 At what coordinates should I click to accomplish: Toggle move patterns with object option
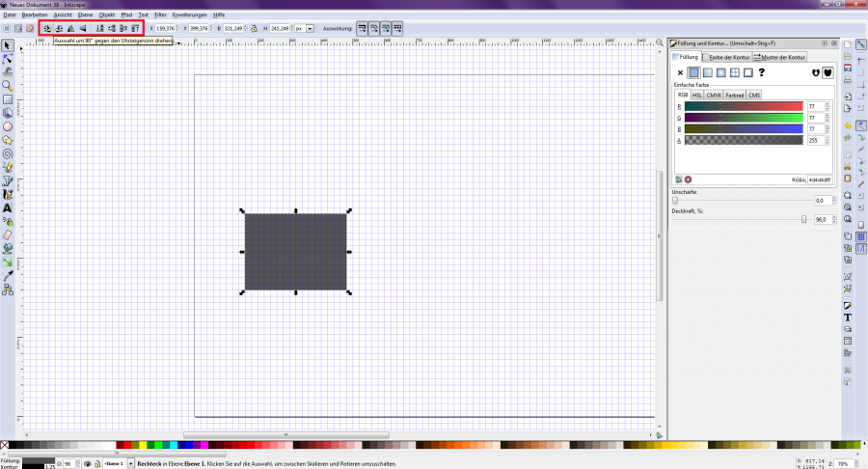(x=397, y=28)
